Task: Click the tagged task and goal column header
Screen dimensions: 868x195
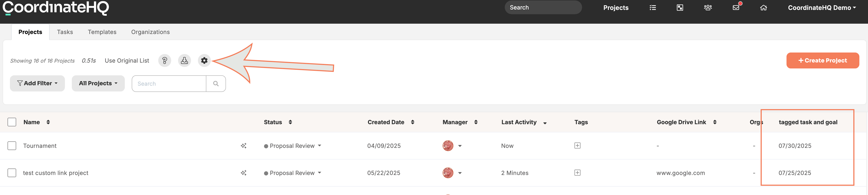Action: [x=808, y=122]
